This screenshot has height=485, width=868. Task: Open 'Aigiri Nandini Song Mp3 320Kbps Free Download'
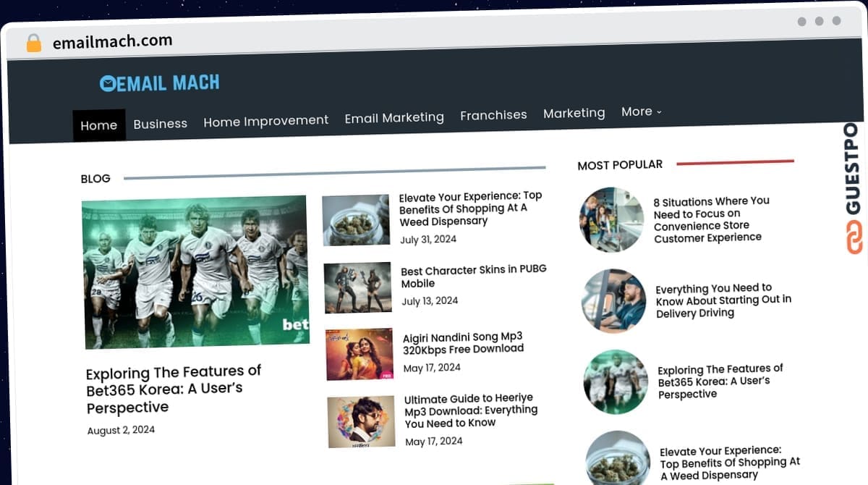pyautogui.click(x=464, y=343)
